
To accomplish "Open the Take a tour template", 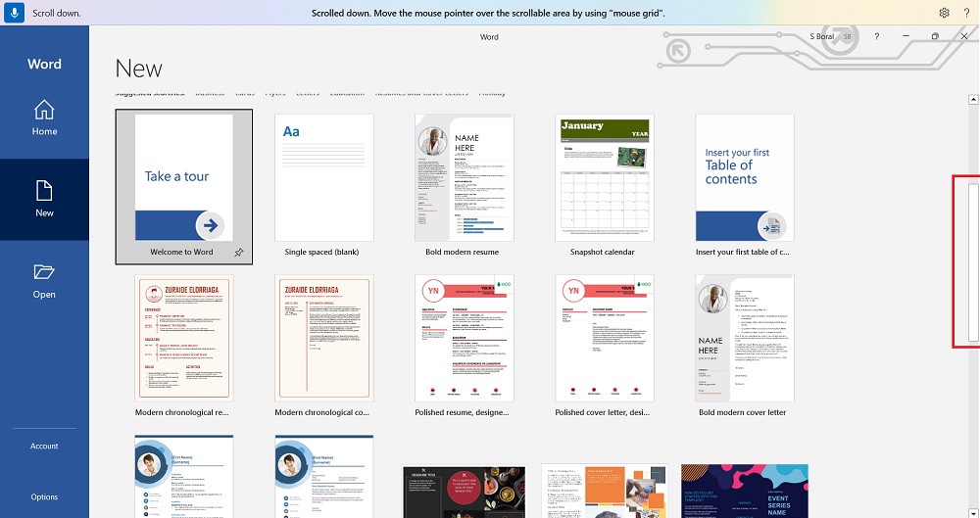I will click(184, 187).
